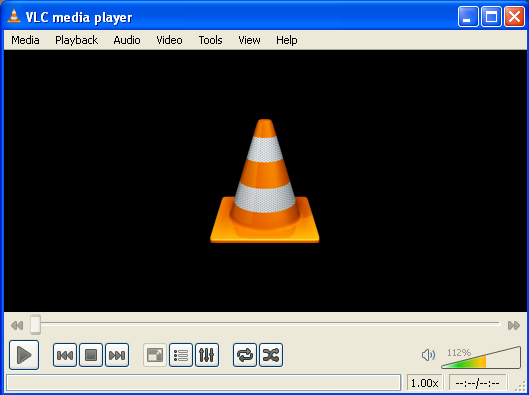Click the seek bar handle
The width and height of the screenshot is (529, 395).
pos(35,325)
